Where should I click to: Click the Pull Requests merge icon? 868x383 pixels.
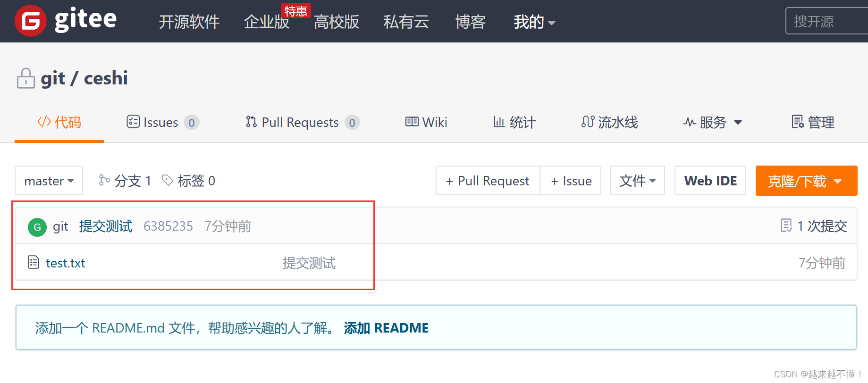pyautogui.click(x=251, y=122)
